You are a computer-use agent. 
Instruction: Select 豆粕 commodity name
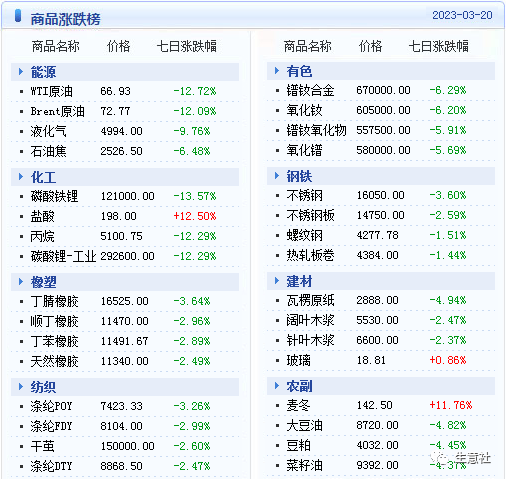298,445
